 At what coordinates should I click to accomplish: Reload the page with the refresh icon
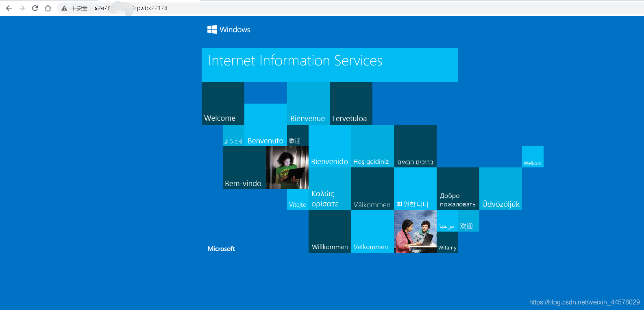tap(35, 8)
